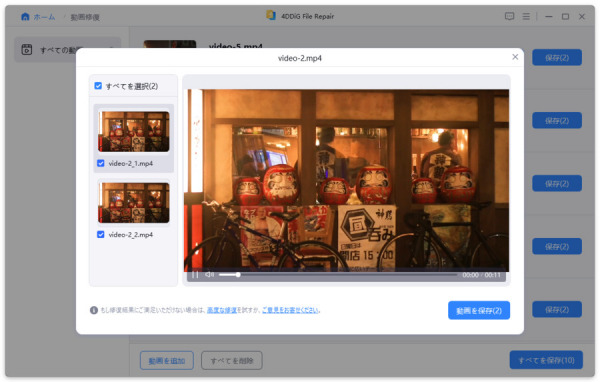Viewport: 600px width, 382px height.
Task: Click the ご意見をお寄せください link
Action: (290, 310)
